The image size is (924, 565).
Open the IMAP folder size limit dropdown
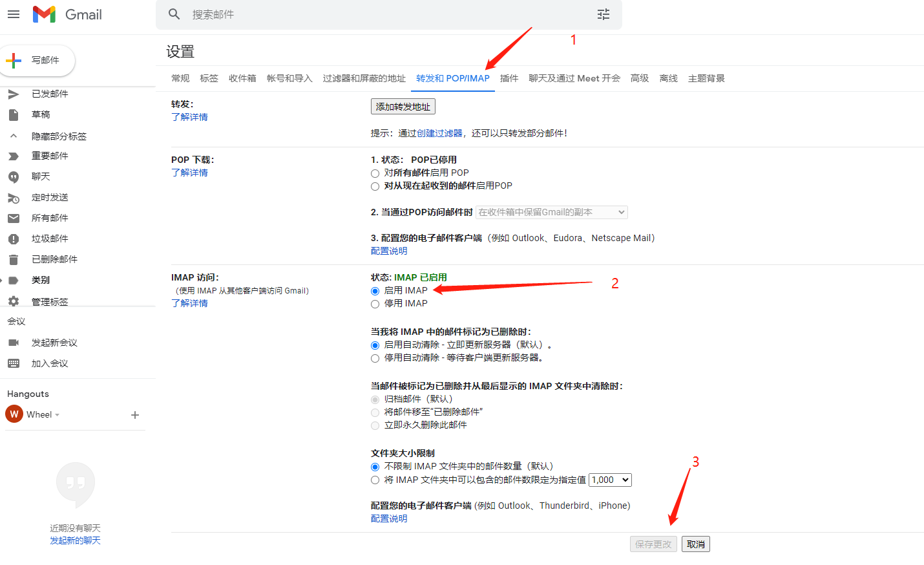[x=609, y=480]
